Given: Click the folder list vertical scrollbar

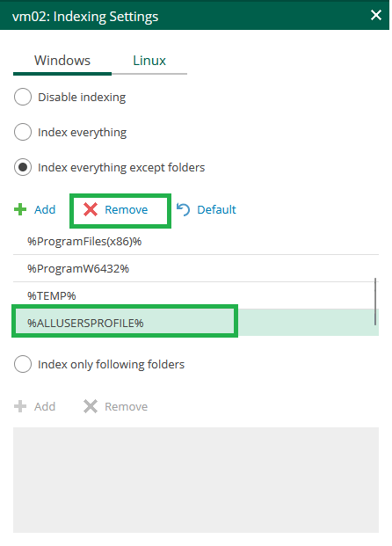Looking at the screenshot, I should [x=375, y=302].
